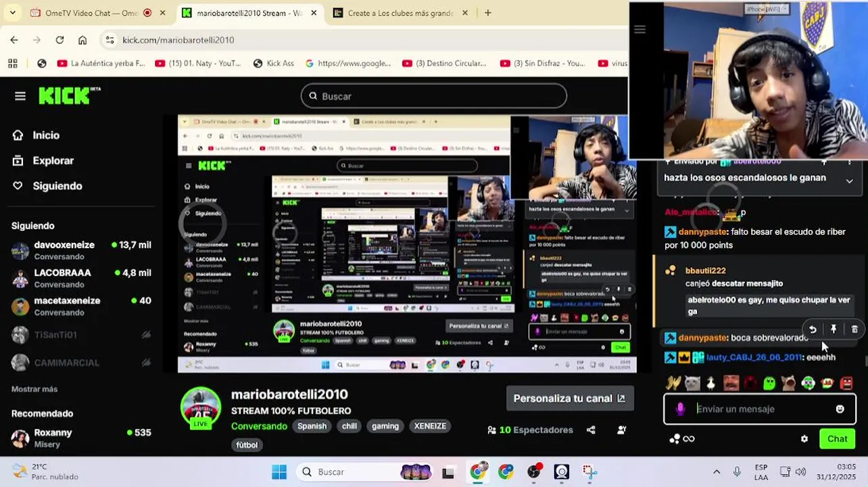This screenshot has width=868, height=487.
Task: Switch to Create a Los clubes tab
Action: [400, 13]
